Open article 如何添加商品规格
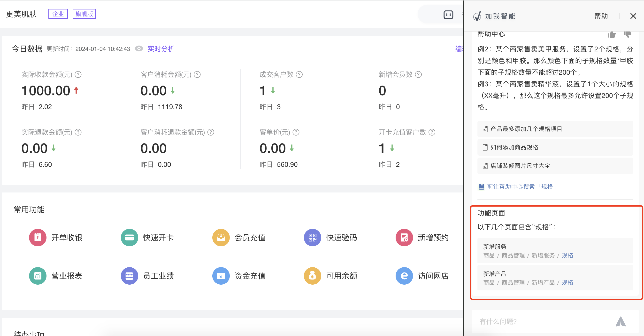The height and width of the screenshot is (336, 644). [x=555, y=147]
